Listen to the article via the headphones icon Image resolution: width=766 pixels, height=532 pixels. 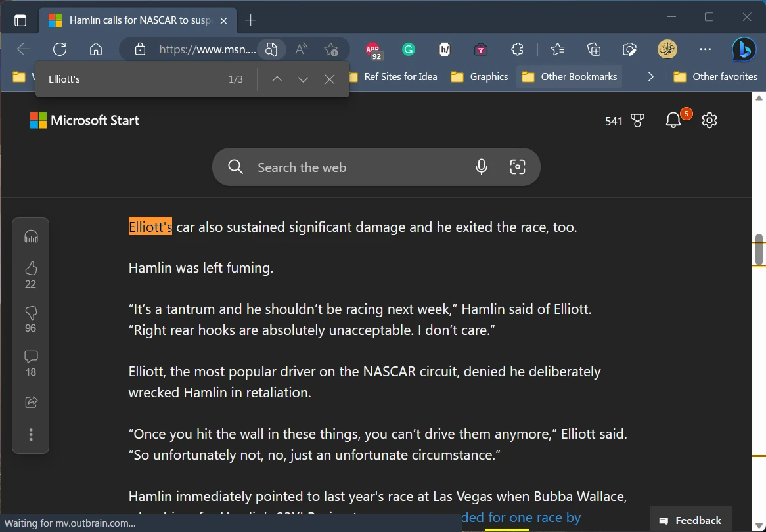30,236
